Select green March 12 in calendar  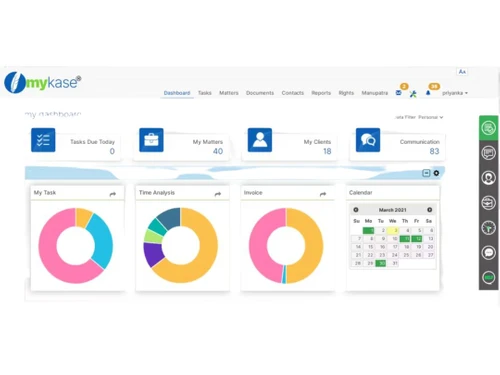point(417,239)
